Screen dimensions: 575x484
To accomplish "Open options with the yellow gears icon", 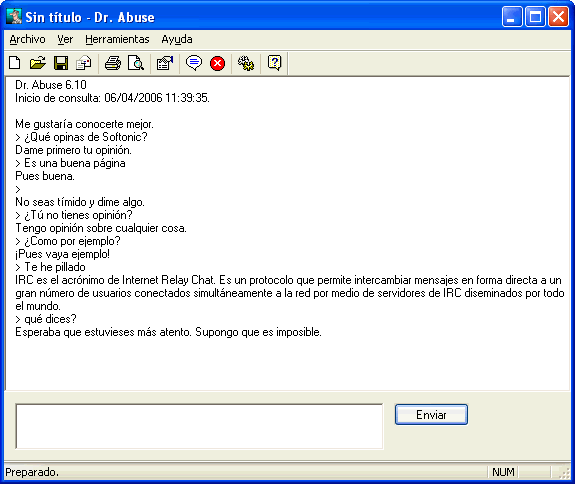I will 246,63.
